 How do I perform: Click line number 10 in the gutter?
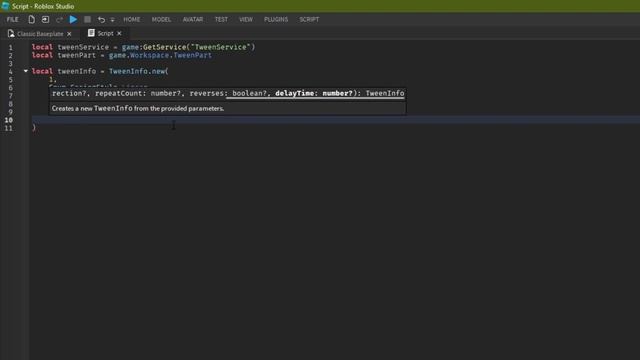click(9, 120)
